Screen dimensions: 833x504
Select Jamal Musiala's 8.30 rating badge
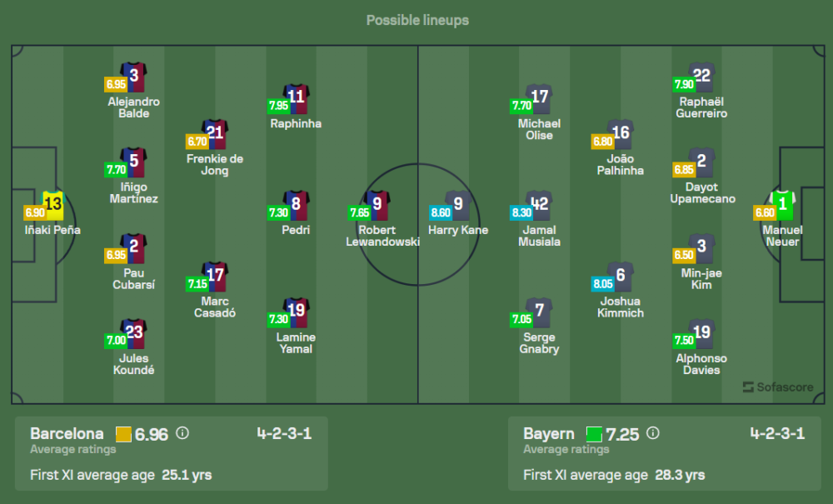pyautogui.click(x=521, y=212)
